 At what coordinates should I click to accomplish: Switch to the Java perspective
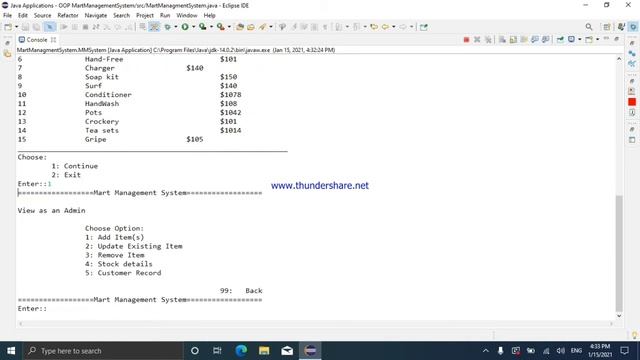(621, 27)
